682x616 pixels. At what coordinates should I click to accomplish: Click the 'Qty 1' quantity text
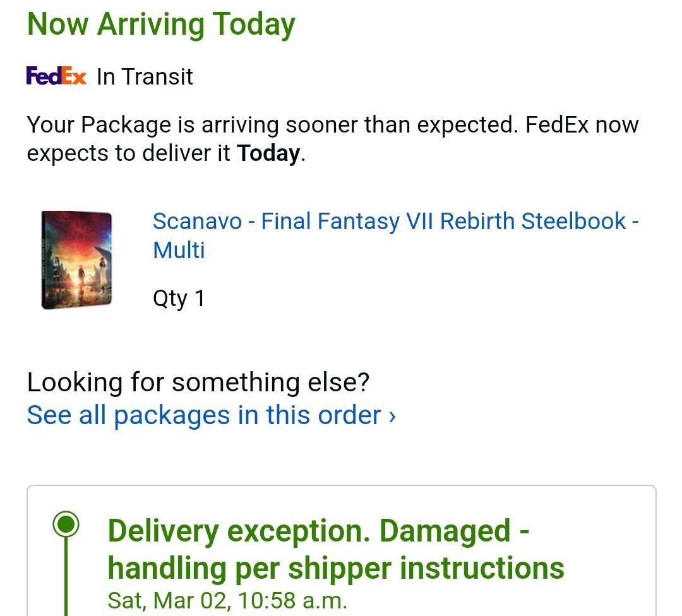pyautogui.click(x=179, y=298)
